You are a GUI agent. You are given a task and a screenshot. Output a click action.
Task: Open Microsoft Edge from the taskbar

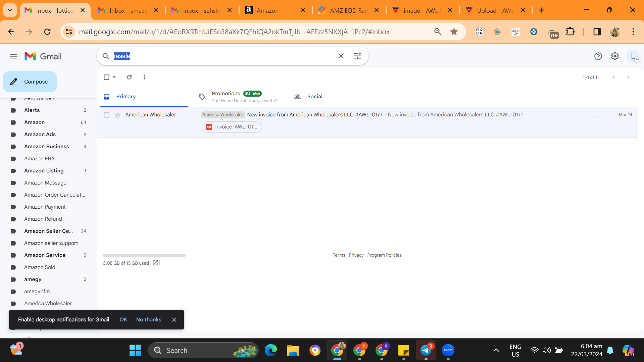point(271,350)
